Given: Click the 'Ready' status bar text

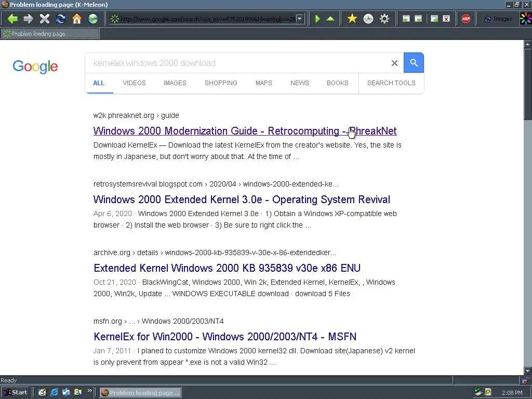Looking at the screenshot, I should 8,380.
